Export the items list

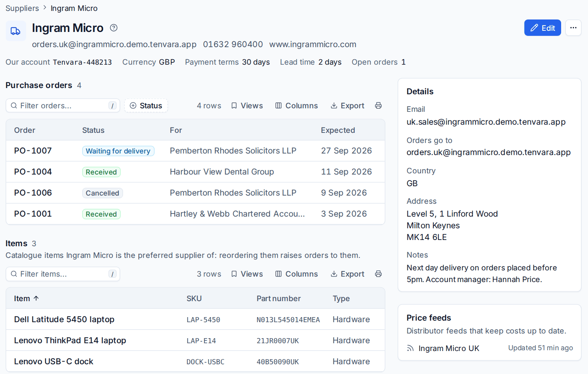(347, 274)
